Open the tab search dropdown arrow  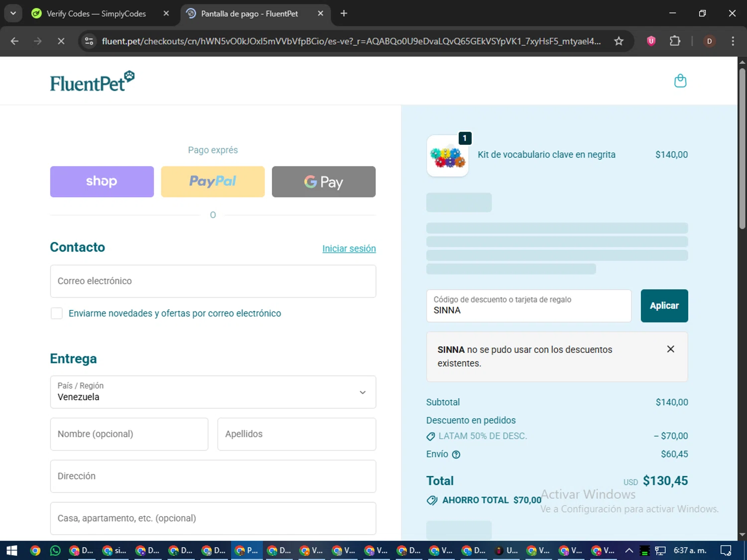[x=13, y=13]
